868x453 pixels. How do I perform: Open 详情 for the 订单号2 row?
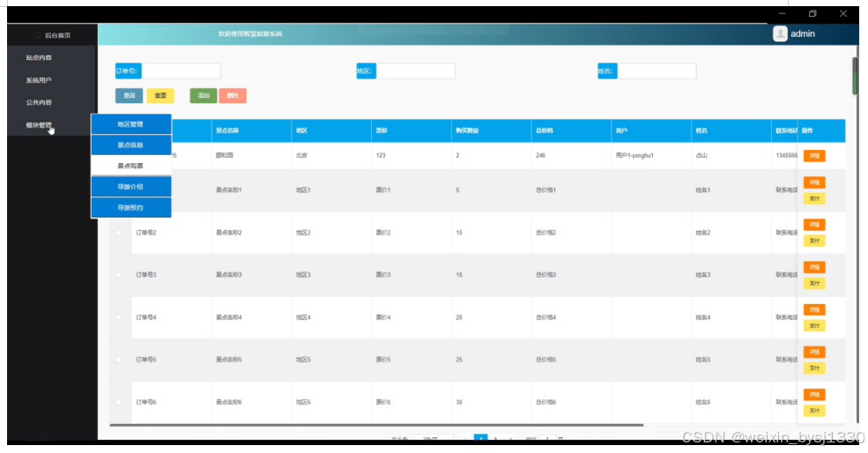(x=814, y=224)
